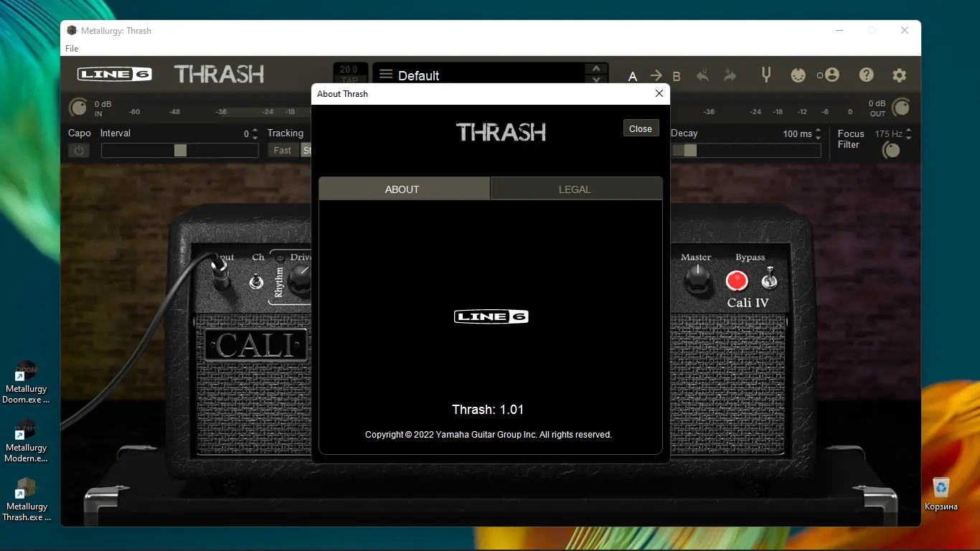The height and width of the screenshot is (551, 980).
Task: Click the Focus Filter knob
Action: [x=892, y=150]
